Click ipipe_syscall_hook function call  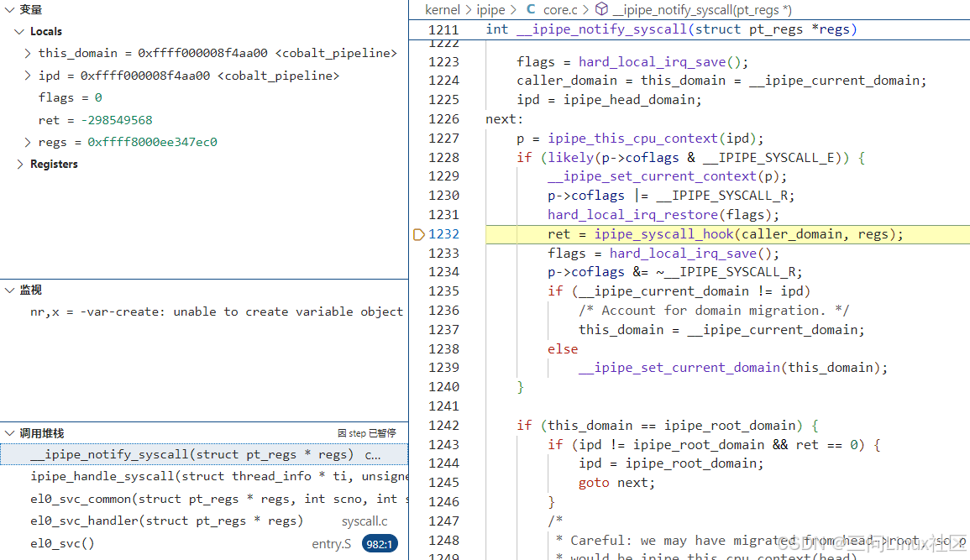pyautogui.click(x=663, y=234)
